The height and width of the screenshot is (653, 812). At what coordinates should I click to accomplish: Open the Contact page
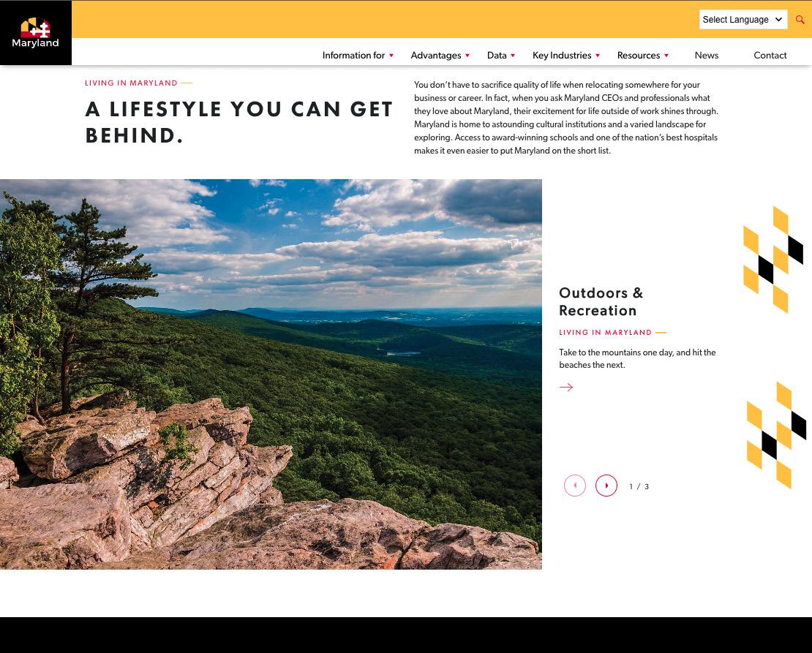pyautogui.click(x=770, y=56)
